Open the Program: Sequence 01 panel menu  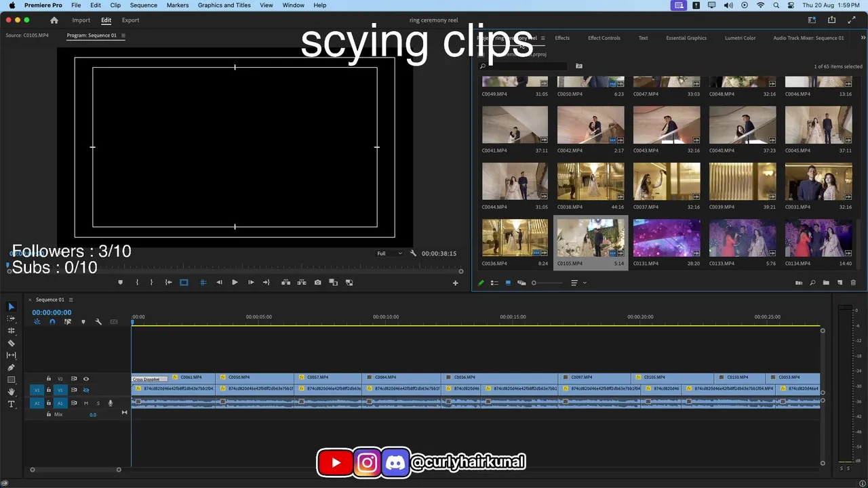pyautogui.click(x=123, y=35)
